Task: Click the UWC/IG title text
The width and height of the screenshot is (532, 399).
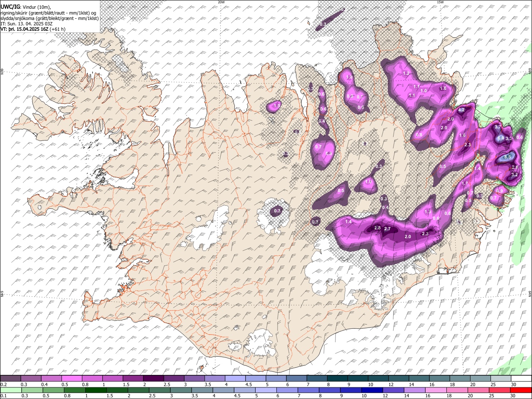Action: click(x=10, y=7)
